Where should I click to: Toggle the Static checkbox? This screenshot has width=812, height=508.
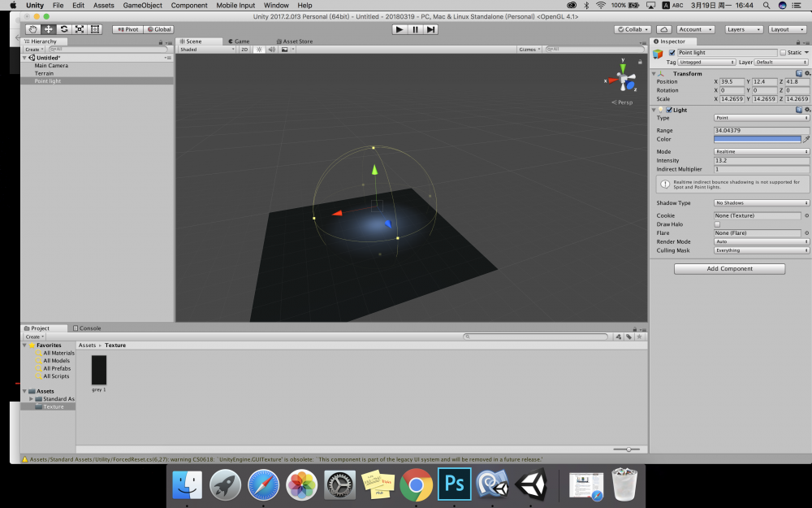pyautogui.click(x=783, y=52)
